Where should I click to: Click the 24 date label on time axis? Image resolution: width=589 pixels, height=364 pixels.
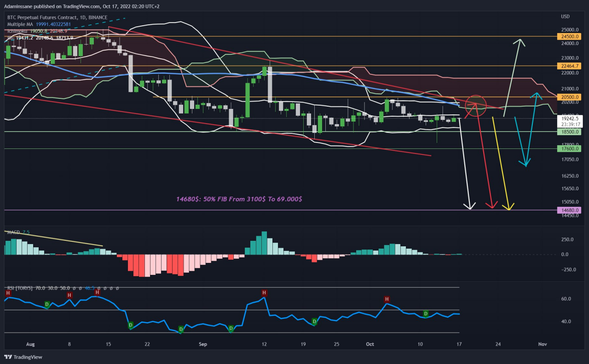[x=498, y=344]
